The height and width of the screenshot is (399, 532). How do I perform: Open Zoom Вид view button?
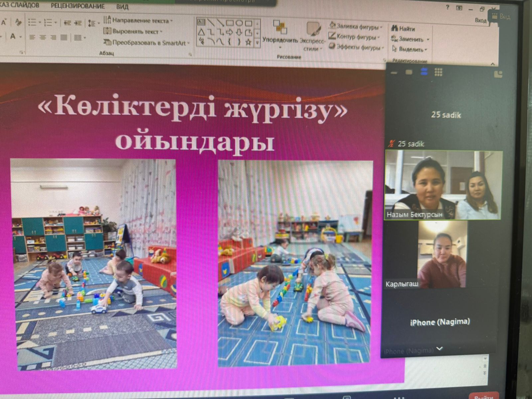coord(501,16)
